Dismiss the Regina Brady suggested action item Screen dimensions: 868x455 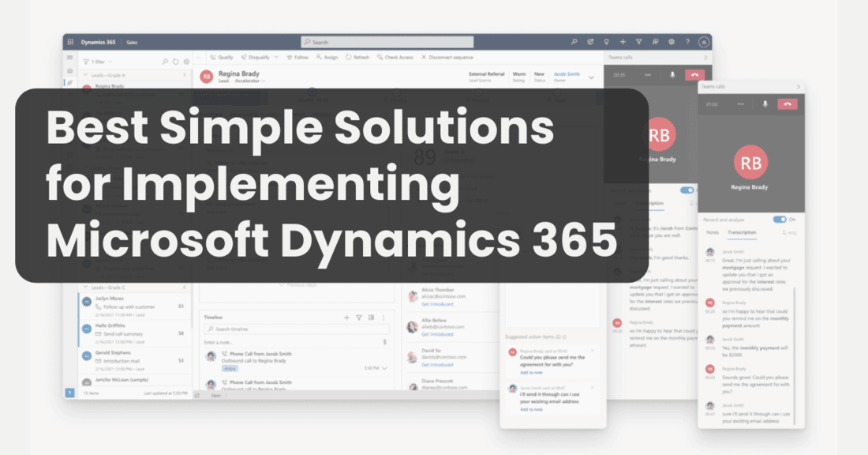click(593, 351)
